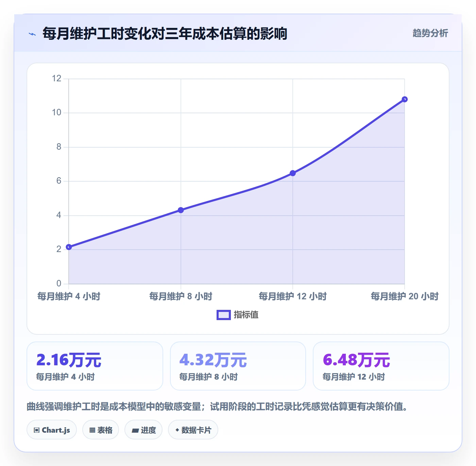Click the x-axis label 每月维护 8 小时
476x466 pixels.
click(x=181, y=296)
